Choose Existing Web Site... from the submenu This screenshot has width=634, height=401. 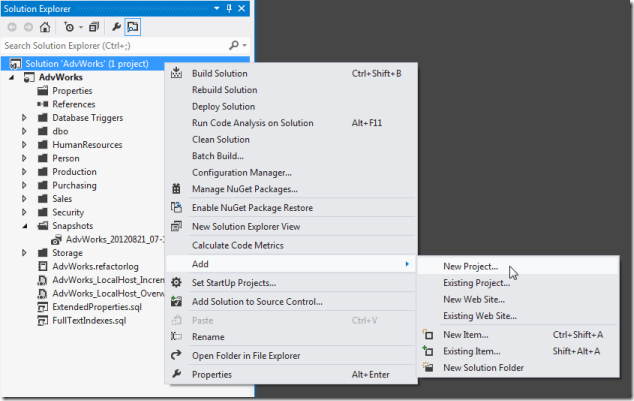click(479, 316)
